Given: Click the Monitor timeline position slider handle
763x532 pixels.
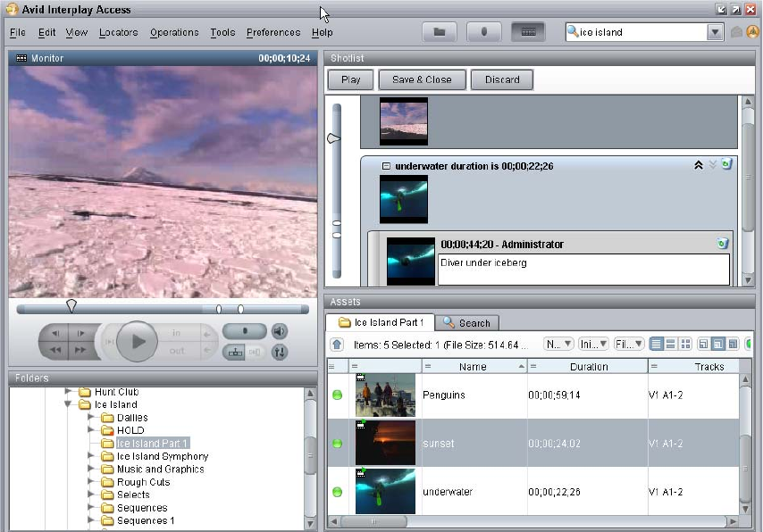Looking at the screenshot, I should (x=71, y=306).
